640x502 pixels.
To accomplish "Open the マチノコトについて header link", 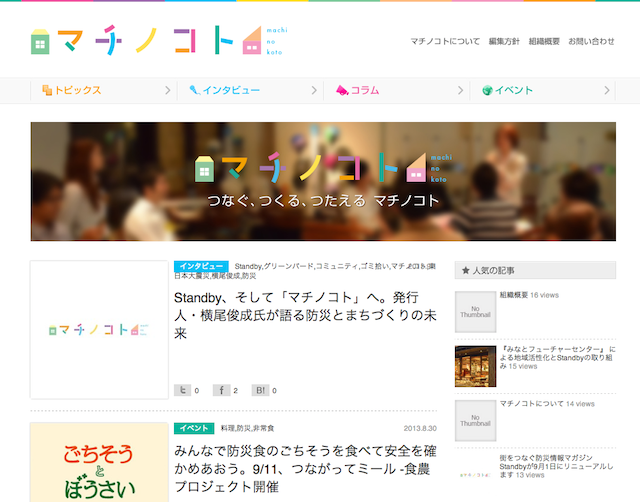I will click(445, 41).
